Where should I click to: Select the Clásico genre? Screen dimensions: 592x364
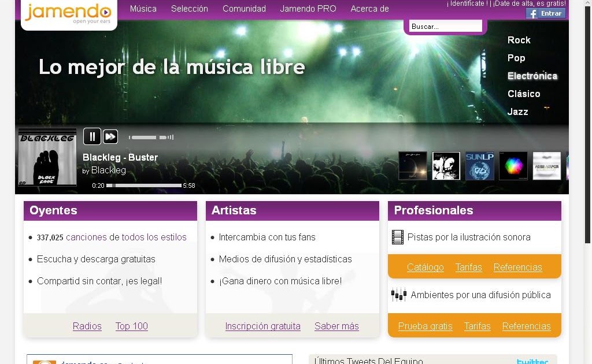tap(524, 94)
